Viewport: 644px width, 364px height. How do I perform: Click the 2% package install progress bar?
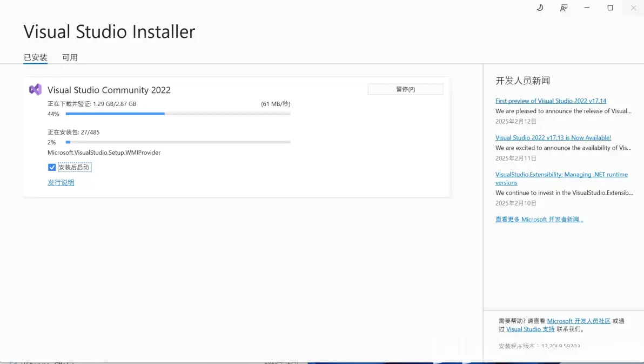pyautogui.click(x=178, y=142)
